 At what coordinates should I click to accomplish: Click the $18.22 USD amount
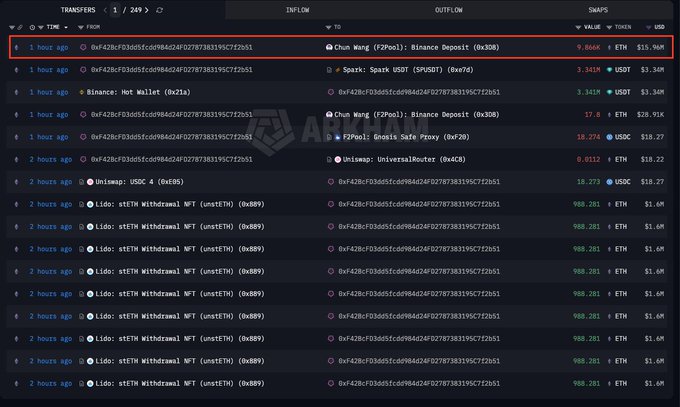(652, 160)
